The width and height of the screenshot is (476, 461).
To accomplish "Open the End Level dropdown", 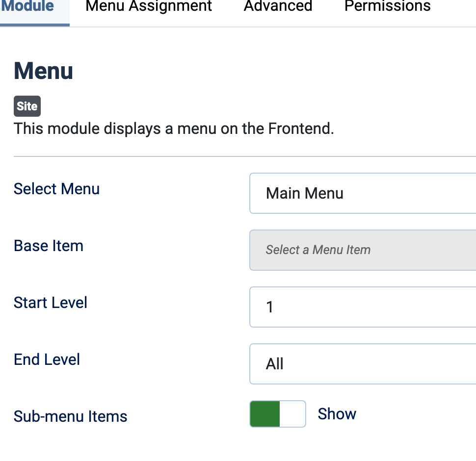I will (x=363, y=363).
